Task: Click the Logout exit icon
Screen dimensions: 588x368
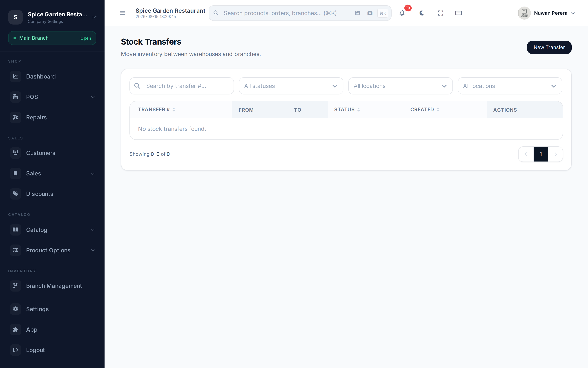Action: pyautogui.click(x=16, y=350)
